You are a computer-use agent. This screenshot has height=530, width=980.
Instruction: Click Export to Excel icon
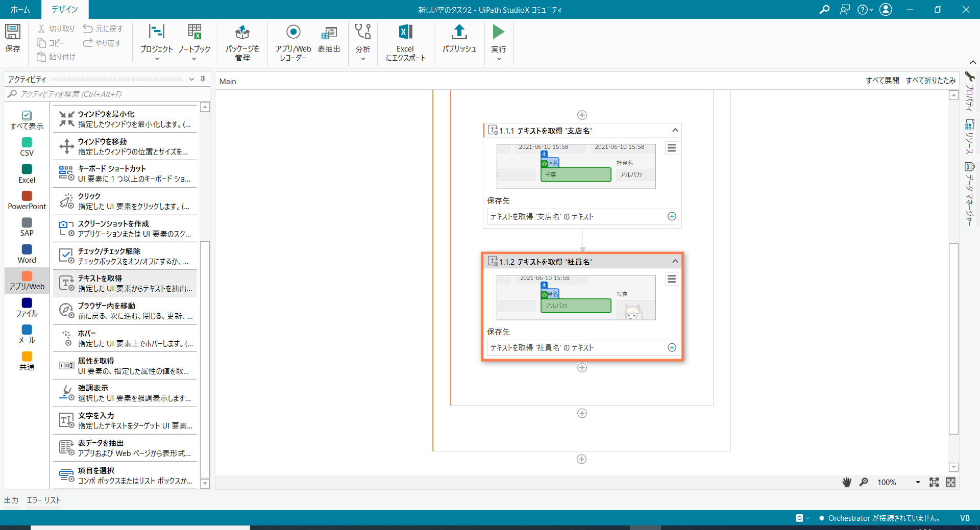(405, 33)
